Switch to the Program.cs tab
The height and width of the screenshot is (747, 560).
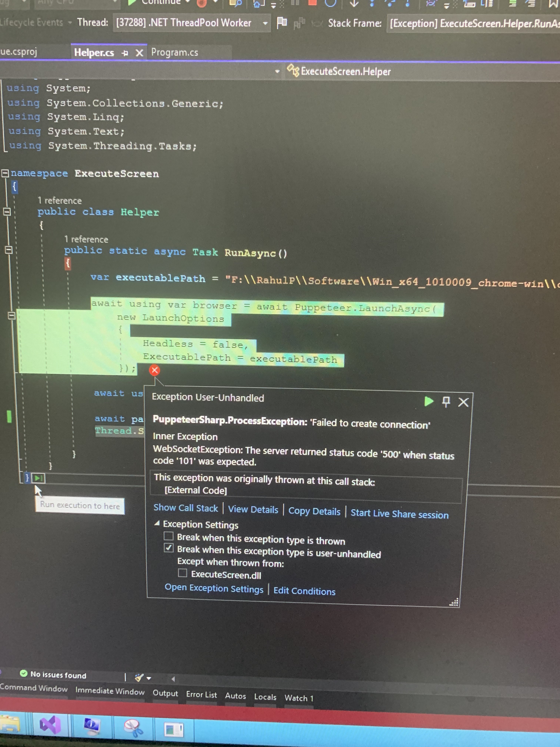tap(174, 52)
